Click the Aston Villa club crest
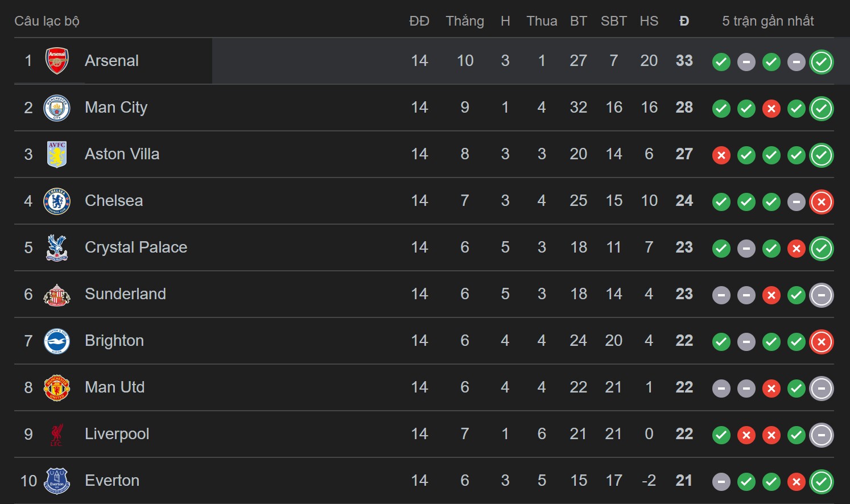The image size is (850, 504). (57, 154)
